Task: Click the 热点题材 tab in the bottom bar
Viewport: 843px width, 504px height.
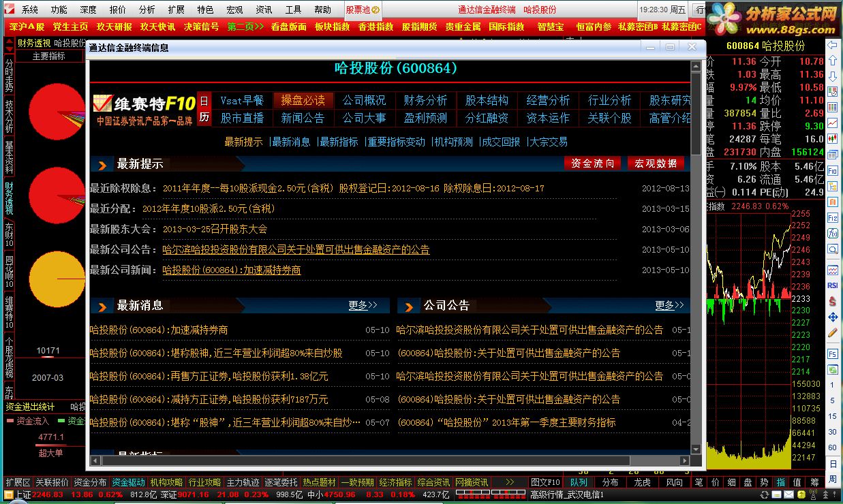Action: [320, 482]
